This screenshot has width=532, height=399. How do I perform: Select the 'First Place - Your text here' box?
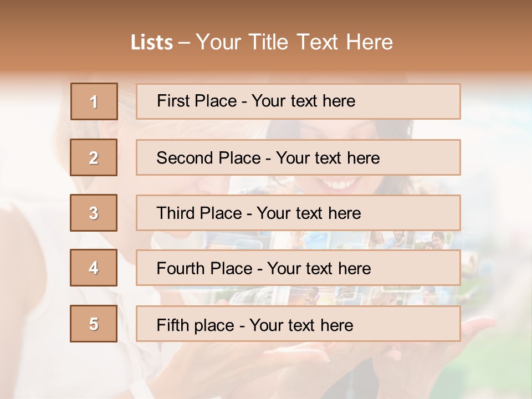tap(298, 101)
